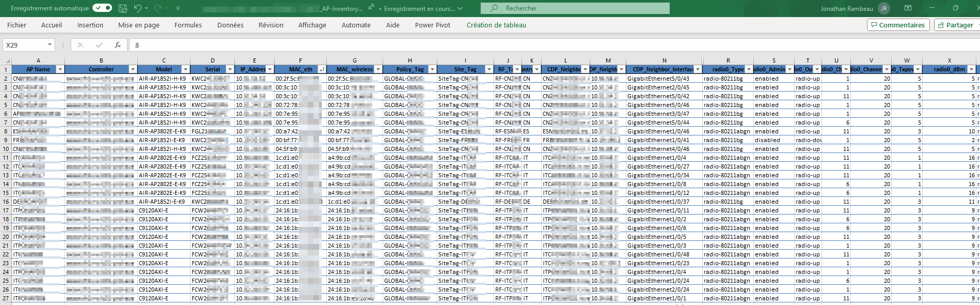Open the Model column filter dropdown
980x305 pixels.
pyautogui.click(x=185, y=69)
